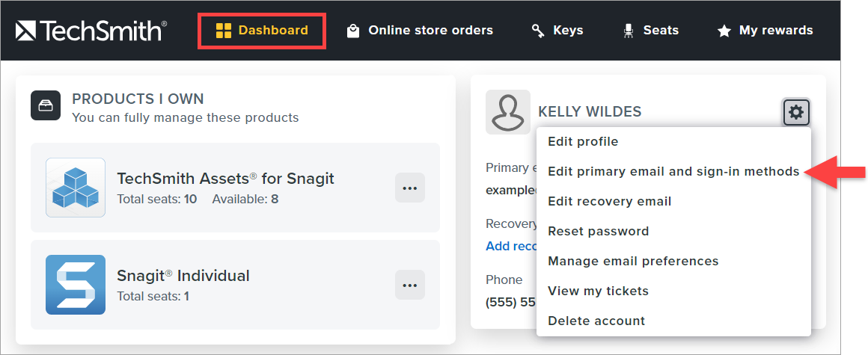
Task: Open My rewards page
Action: click(765, 31)
